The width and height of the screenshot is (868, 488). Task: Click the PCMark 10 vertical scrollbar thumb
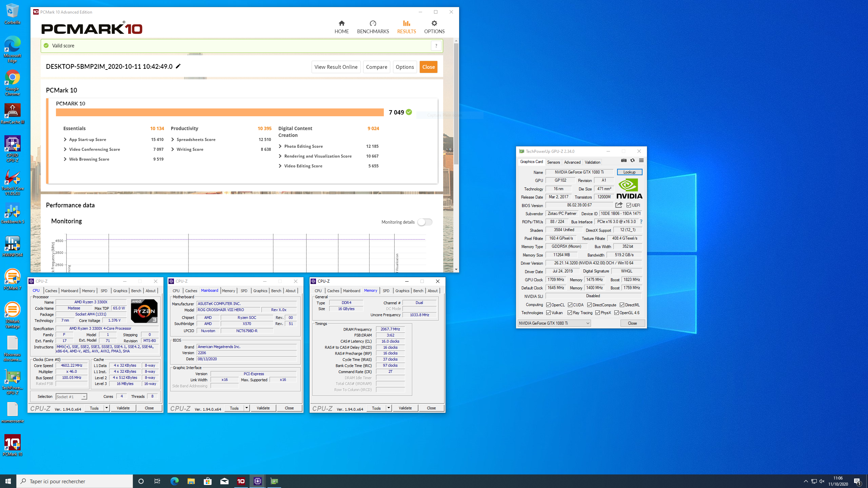[x=456, y=104]
